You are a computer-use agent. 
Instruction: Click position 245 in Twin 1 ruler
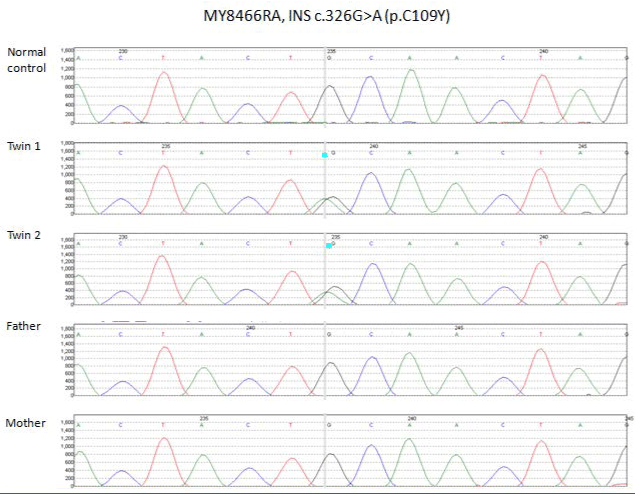[x=581, y=145]
